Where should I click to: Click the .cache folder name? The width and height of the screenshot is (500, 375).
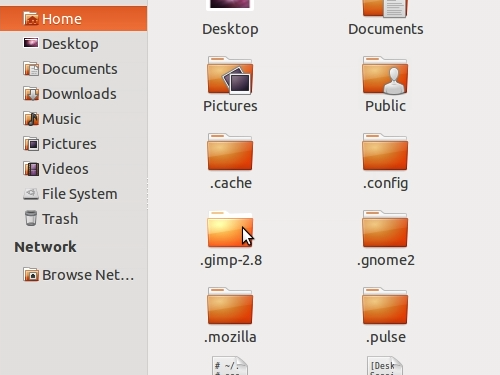click(x=231, y=183)
